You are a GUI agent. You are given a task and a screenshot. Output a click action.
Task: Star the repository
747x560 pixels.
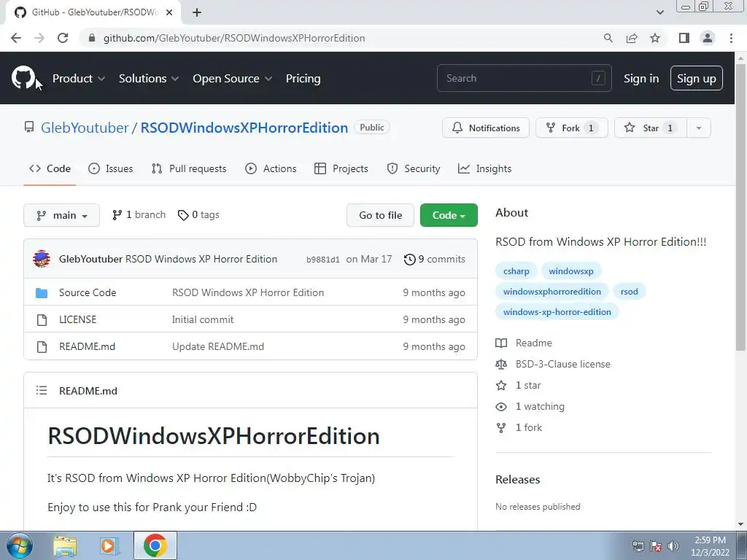coord(650,128)
